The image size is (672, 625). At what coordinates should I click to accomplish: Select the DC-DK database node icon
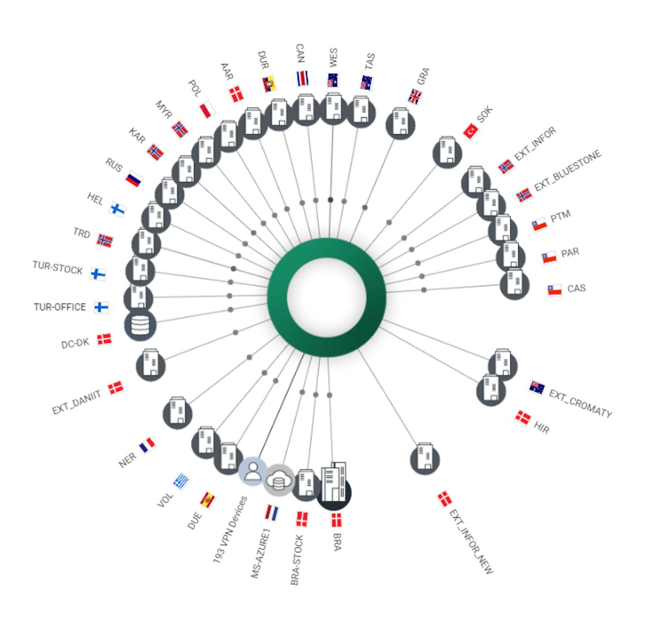pos(140,326)
